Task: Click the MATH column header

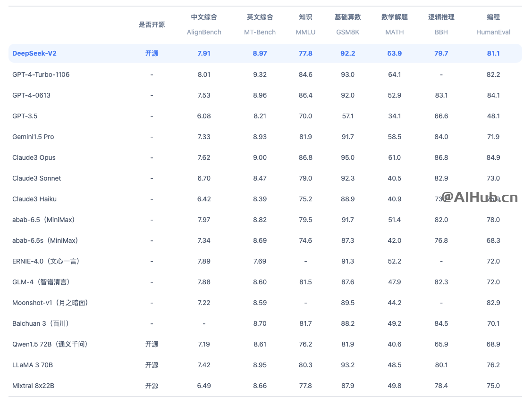Action: 394,32
